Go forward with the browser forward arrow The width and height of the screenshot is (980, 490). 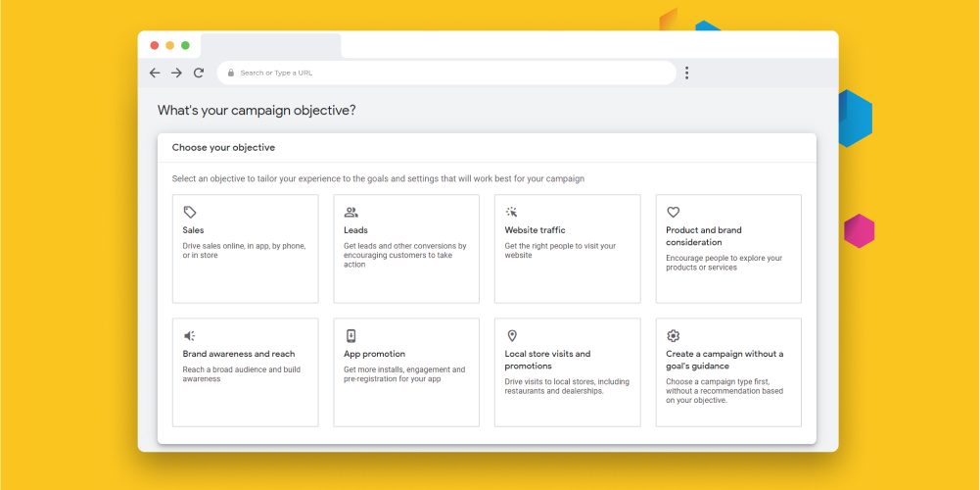point(177,73)
